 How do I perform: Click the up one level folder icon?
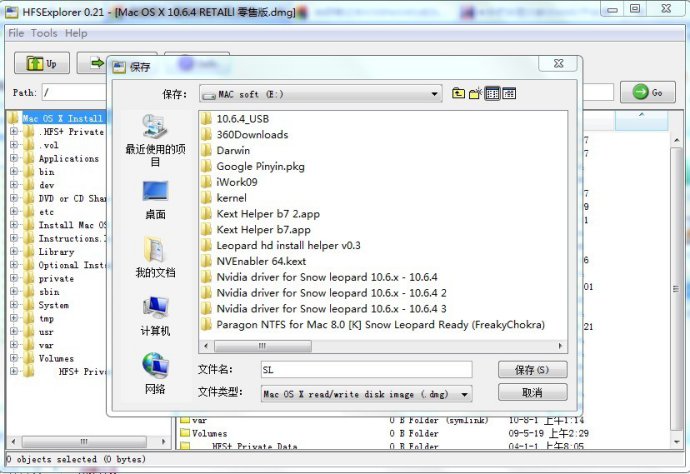(459, 94)
